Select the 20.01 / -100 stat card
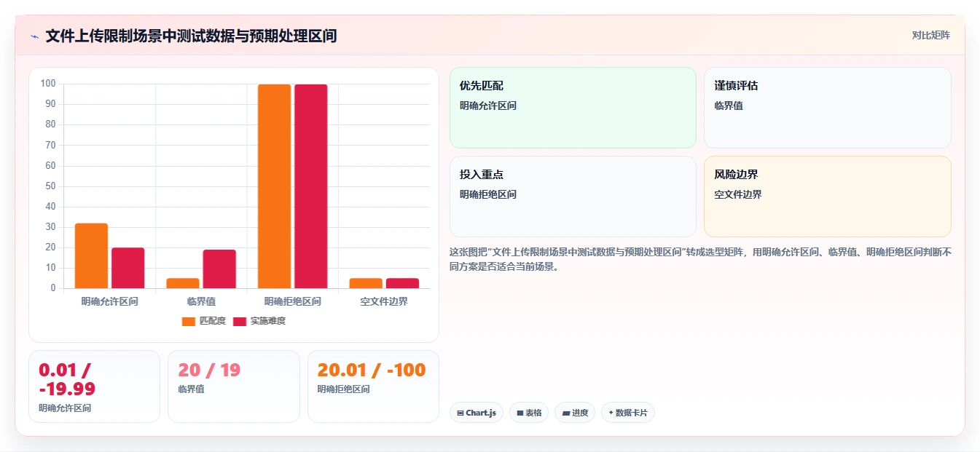The height and width of the screenshot is (452, 980). coord(373,386)
